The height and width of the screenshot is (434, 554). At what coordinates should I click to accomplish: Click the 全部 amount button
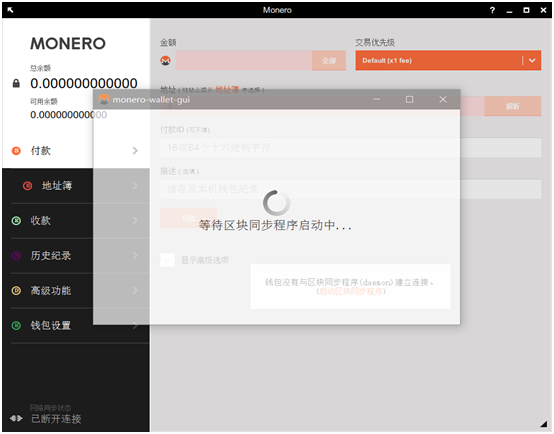click(x=329, y=60)
